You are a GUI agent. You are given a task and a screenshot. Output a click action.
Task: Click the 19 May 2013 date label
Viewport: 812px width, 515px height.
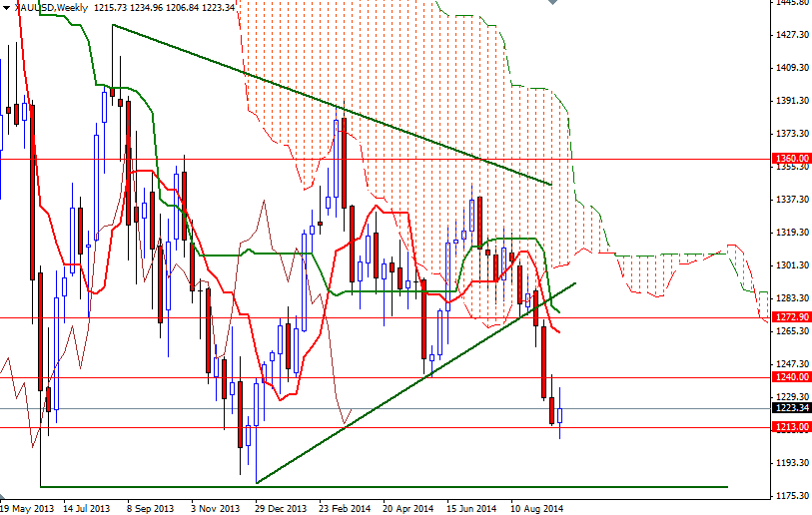27,509
